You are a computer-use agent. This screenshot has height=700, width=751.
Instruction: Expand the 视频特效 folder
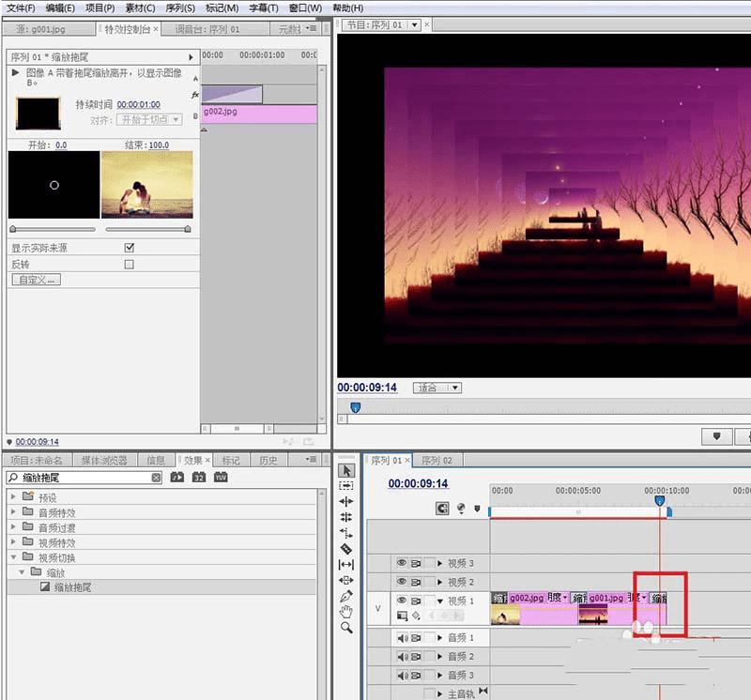[13, 542]
